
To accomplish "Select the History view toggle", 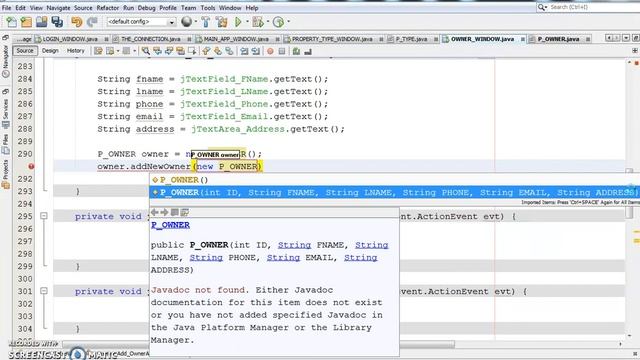I will (76, 51).
